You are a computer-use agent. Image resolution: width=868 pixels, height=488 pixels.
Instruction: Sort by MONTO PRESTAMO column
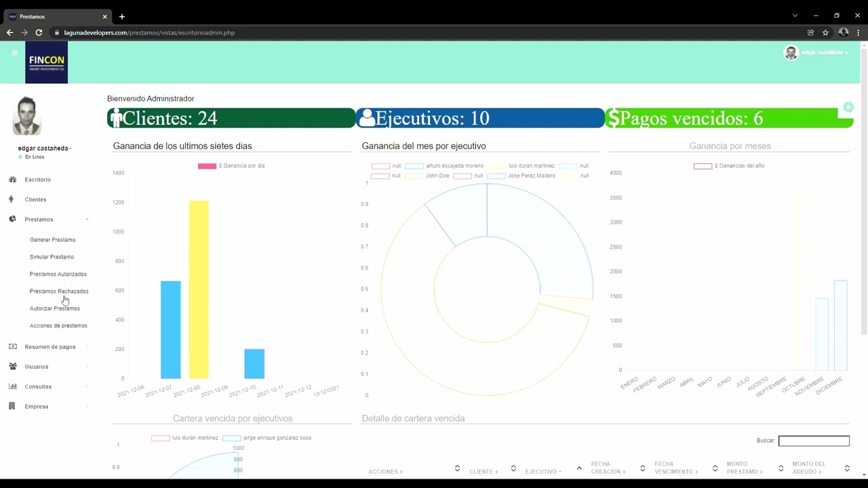[755, 468]
